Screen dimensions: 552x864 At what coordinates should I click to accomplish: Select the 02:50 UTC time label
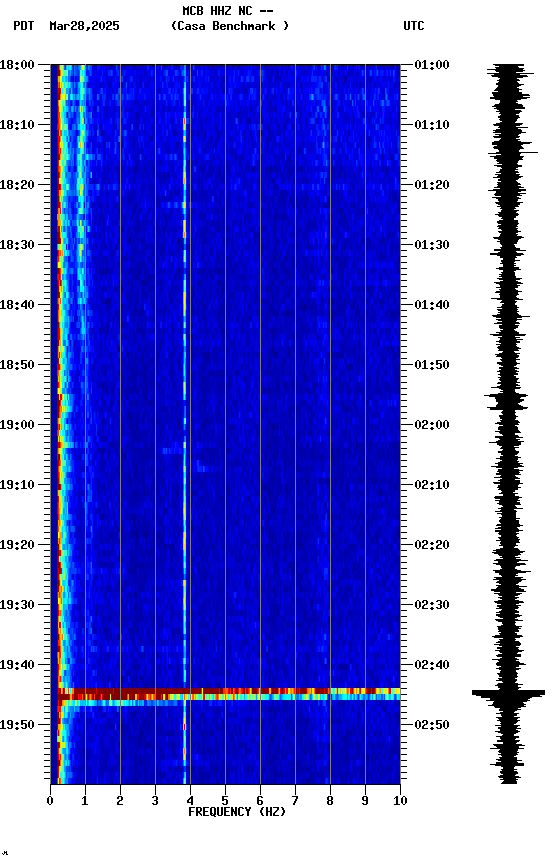[x=432, y=725]
